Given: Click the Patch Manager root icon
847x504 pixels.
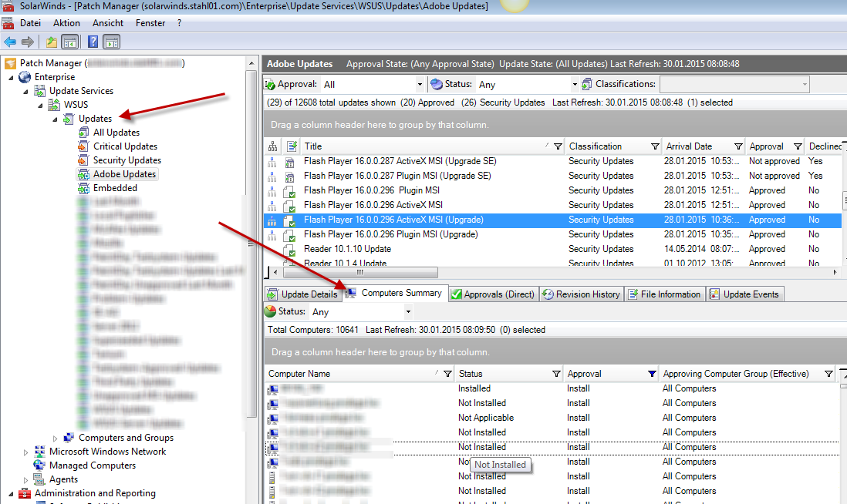Looking at the screenshot, I should point(10,64).
